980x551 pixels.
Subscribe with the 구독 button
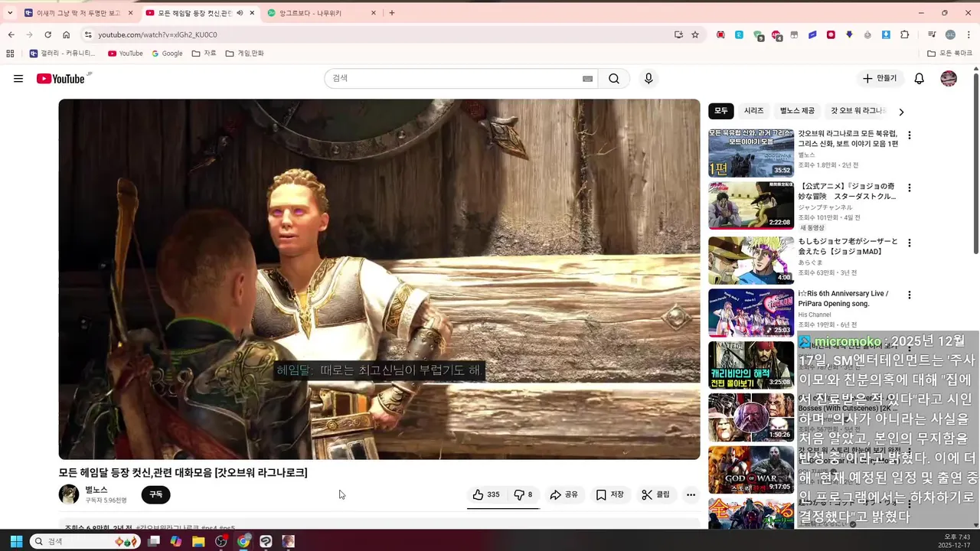156,494
